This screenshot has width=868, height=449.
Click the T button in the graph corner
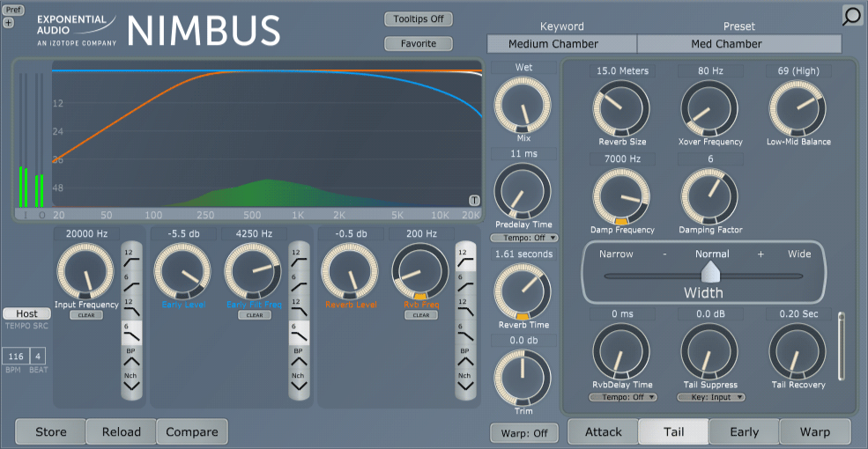474,200
